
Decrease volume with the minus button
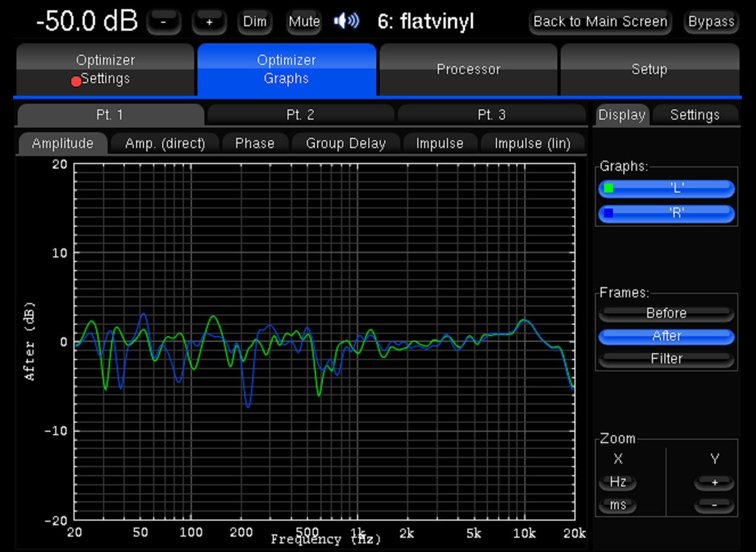point(164,22)
